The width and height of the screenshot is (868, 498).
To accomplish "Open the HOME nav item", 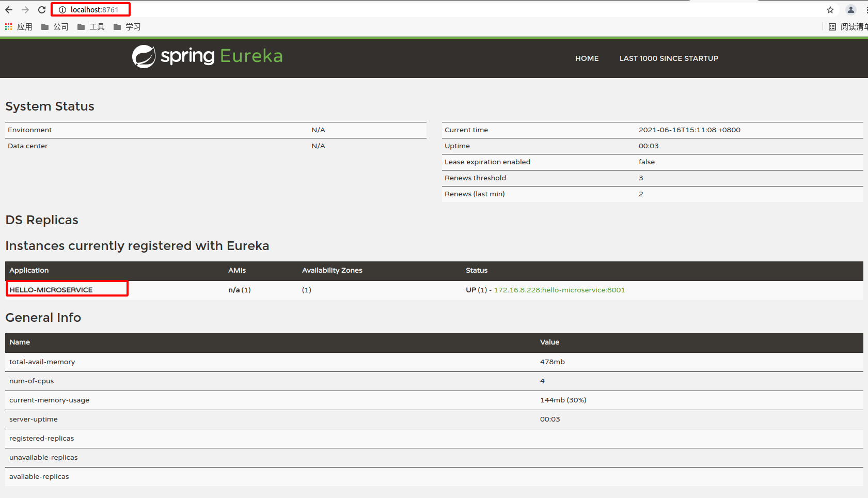I will 587,58.
